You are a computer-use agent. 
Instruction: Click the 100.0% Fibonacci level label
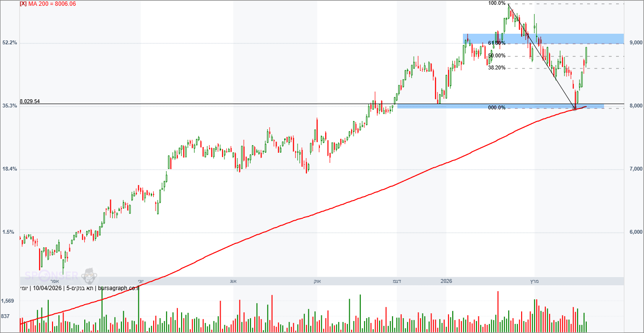[497, 3]
